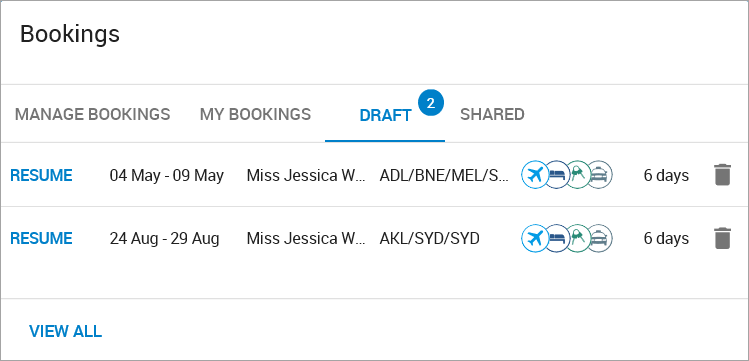
Task: Resume the 04 May - 09 May draft
Action: tap(41, 175)
